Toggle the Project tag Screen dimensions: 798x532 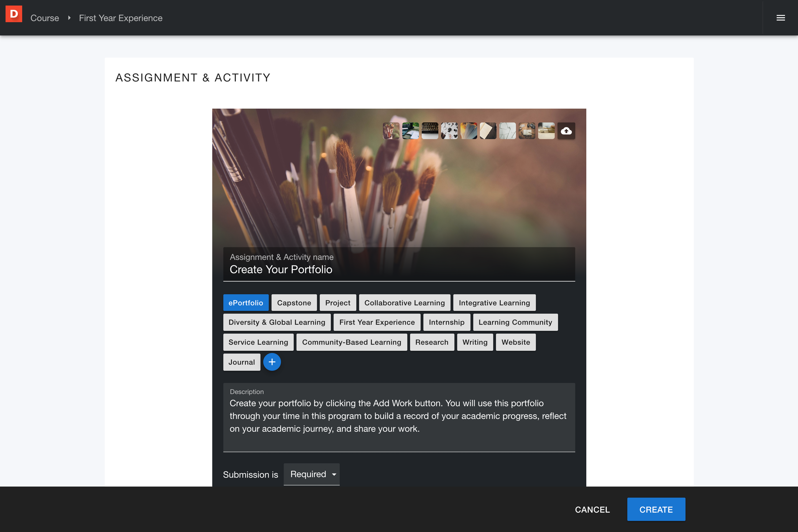pyautogui.click(x=337, y=303)
